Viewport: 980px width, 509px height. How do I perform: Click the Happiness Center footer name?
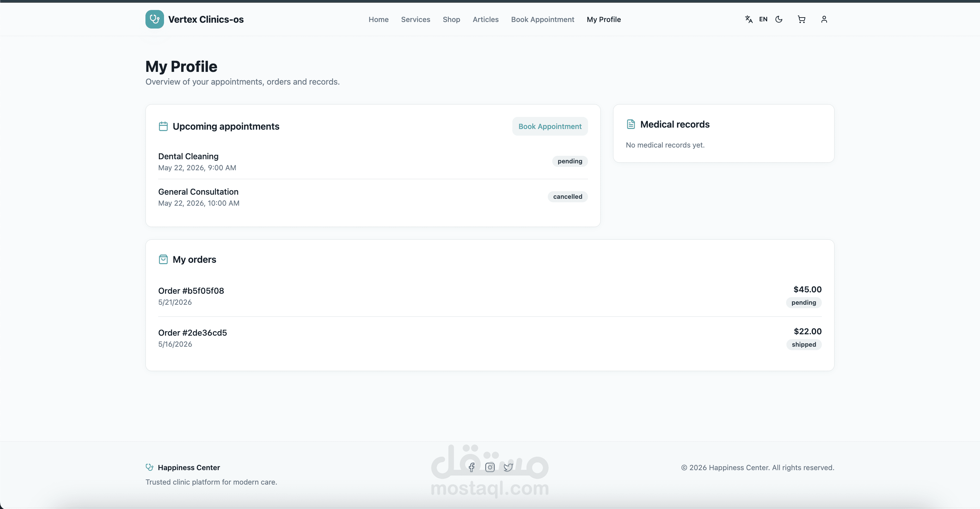[189, 467]
